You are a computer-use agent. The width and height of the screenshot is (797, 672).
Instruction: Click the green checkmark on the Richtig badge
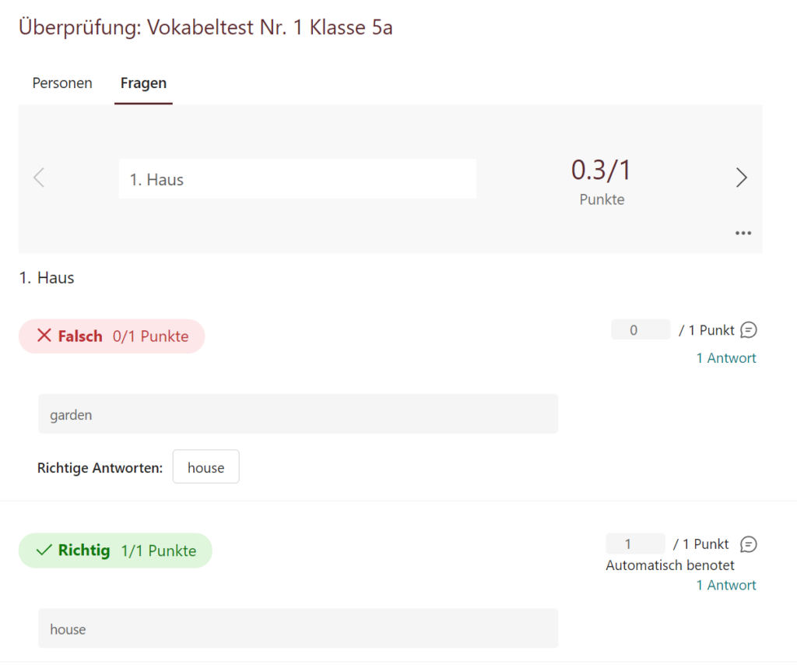tap(43, 550)
